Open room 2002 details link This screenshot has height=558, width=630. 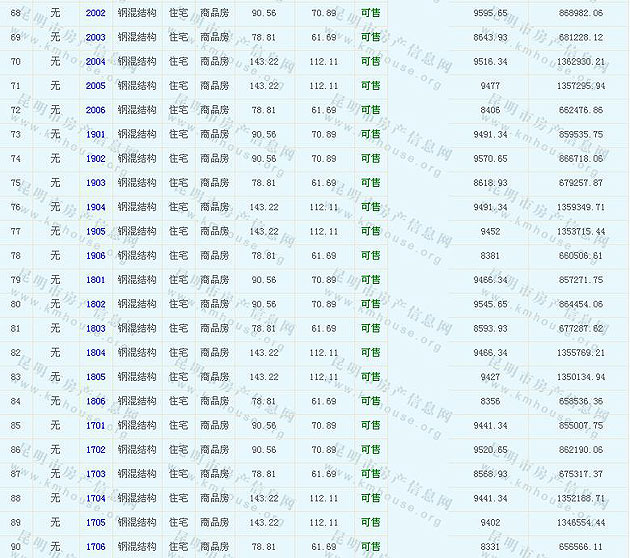click(x=96, y=13)
